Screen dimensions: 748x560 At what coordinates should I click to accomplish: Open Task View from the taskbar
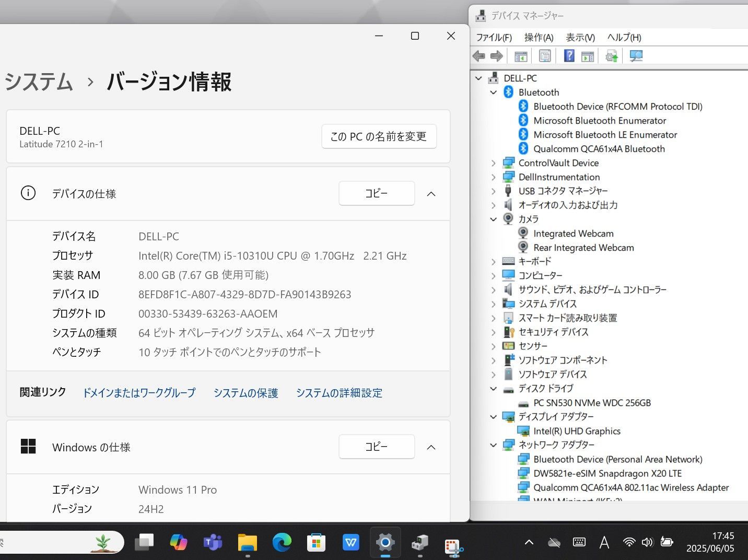tap(144, 543)
